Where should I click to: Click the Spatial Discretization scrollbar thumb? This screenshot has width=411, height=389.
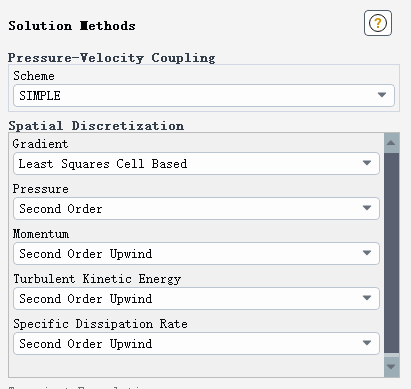pos(391,253)
